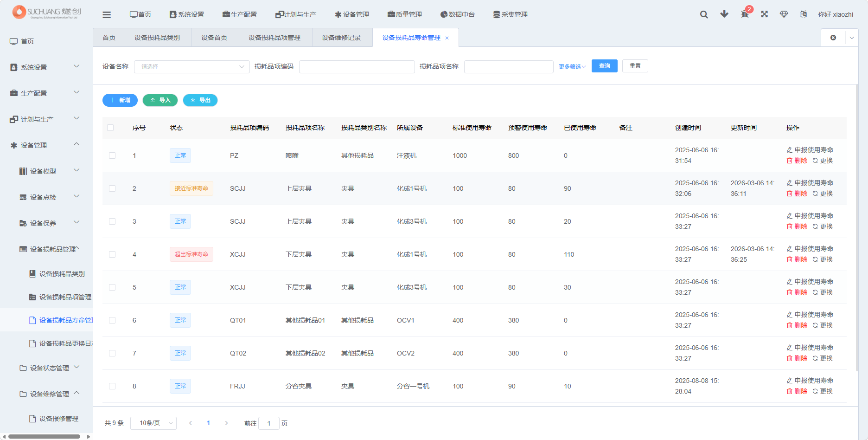Click the edit pencil icon for row QT01
The height and width of the screenshot is (440, 868).
tap(790, 315)
